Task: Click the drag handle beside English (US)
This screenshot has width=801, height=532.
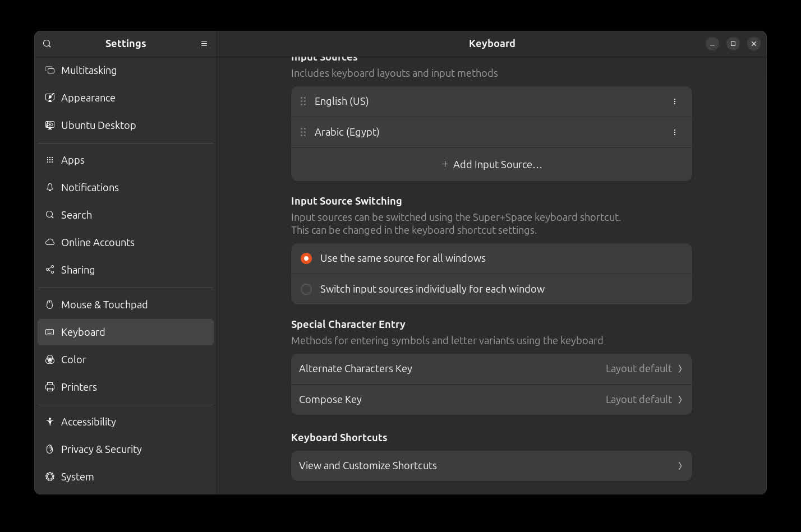Action: point(303,101)
